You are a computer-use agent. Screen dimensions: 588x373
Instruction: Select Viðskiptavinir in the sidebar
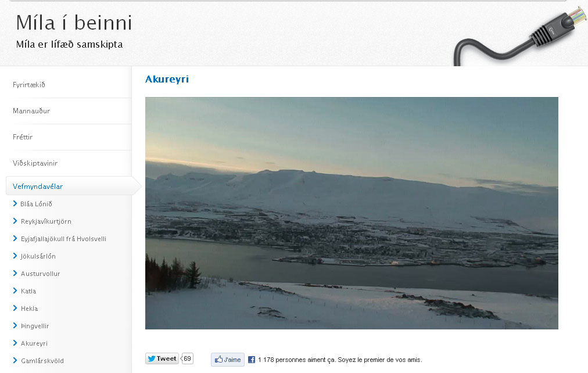click(35, 163)
